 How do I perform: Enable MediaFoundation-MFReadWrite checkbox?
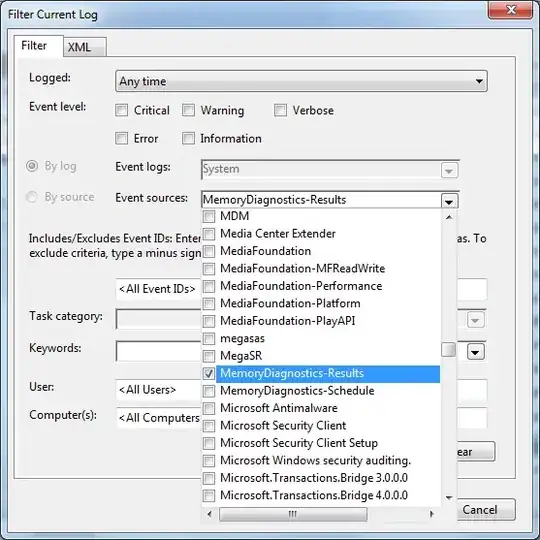209,269
